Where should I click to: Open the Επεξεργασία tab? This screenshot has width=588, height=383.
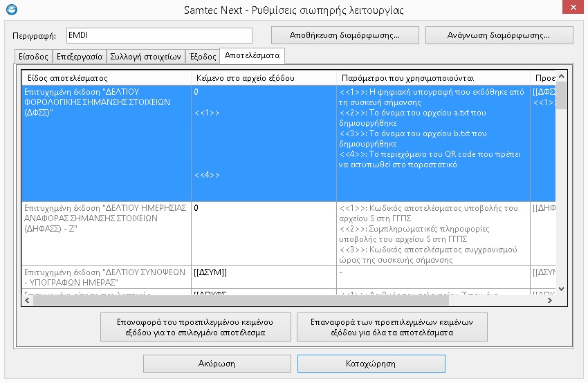click(80, 57)
